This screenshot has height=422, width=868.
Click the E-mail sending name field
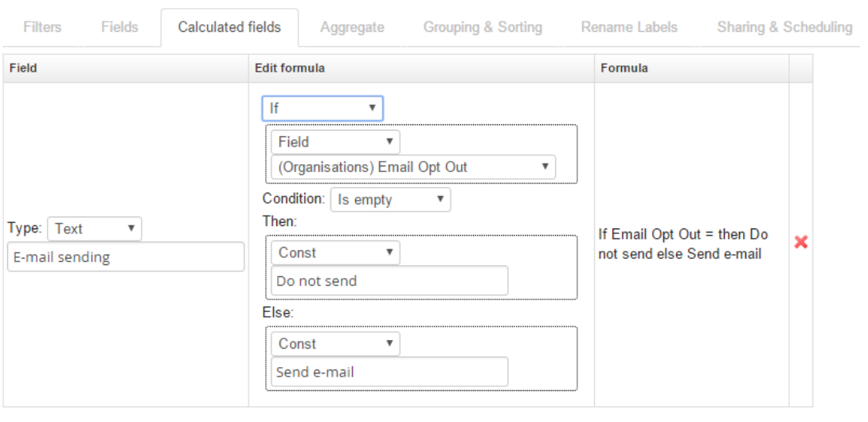(126, 257)
